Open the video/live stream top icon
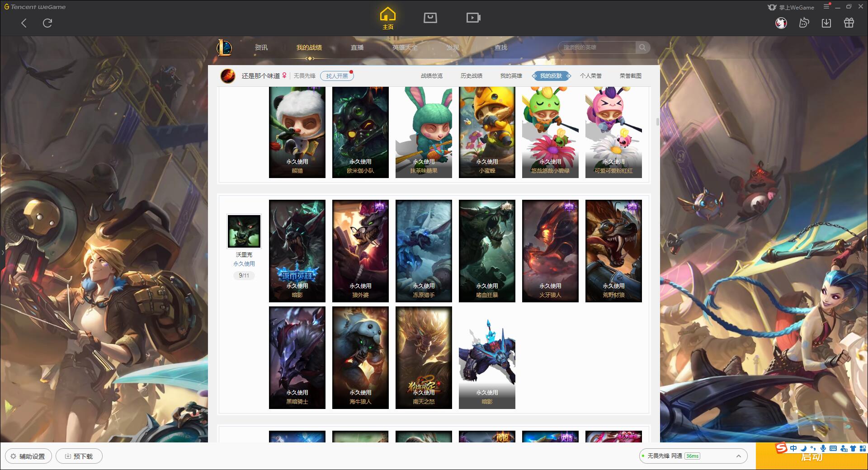 coord(473,18)
